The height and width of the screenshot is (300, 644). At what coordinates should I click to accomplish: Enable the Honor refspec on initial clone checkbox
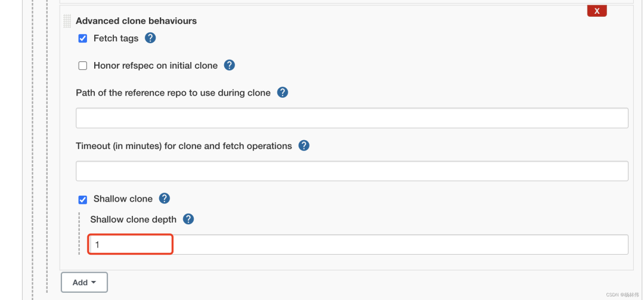pos(83,66)
